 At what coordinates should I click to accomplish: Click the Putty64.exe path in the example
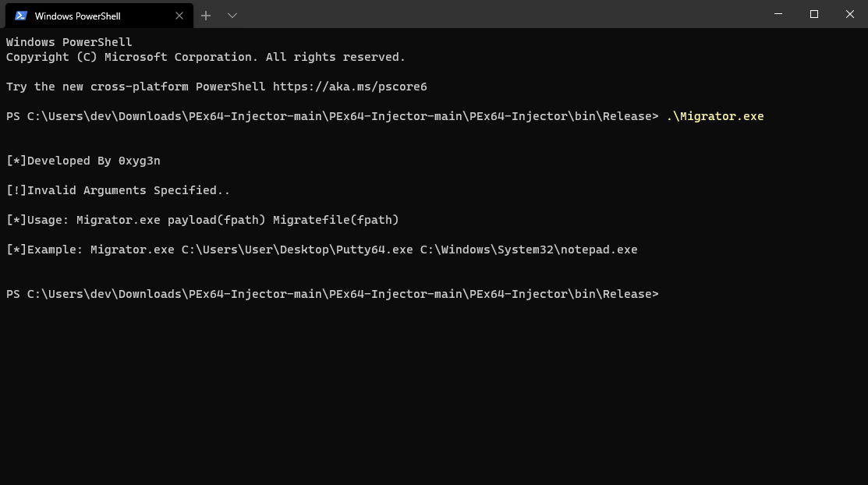(x=296, y=250)
